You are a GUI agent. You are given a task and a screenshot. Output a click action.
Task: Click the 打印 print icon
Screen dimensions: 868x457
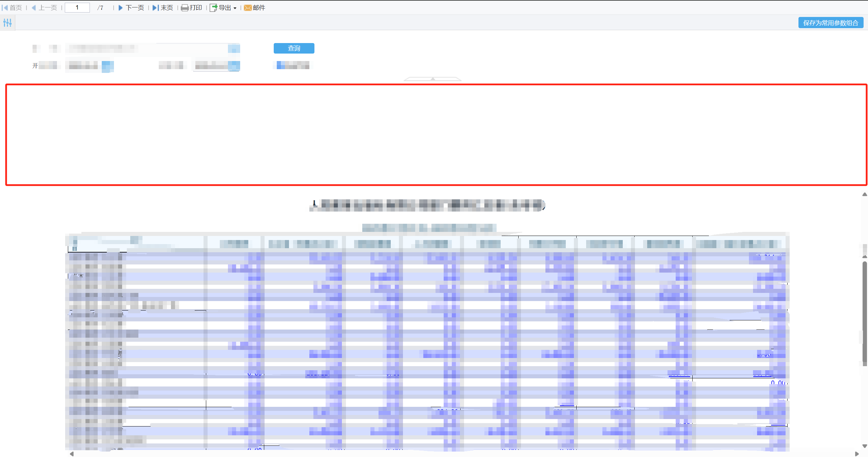[x=185, y=8]
